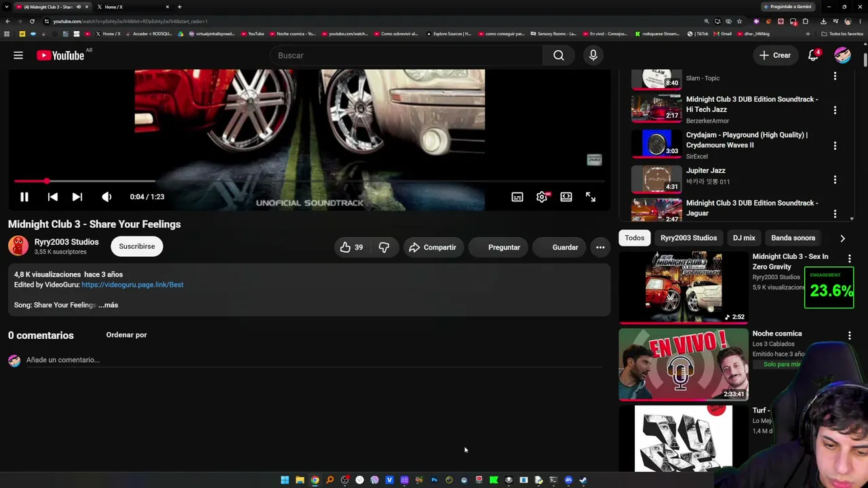Like the video
This screenshot has width=868, height=488.
[x=351, y=247]
